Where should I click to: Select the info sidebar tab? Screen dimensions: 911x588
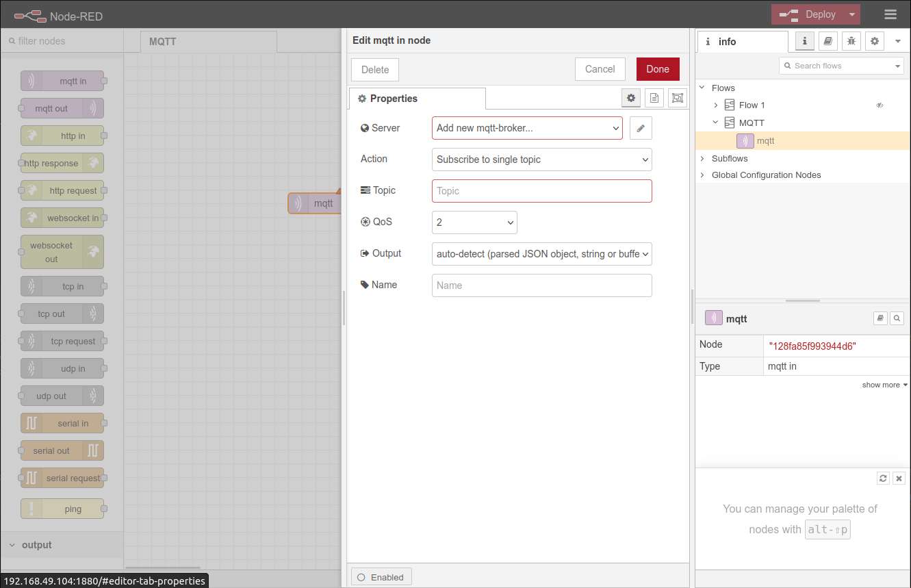[742, 42]
